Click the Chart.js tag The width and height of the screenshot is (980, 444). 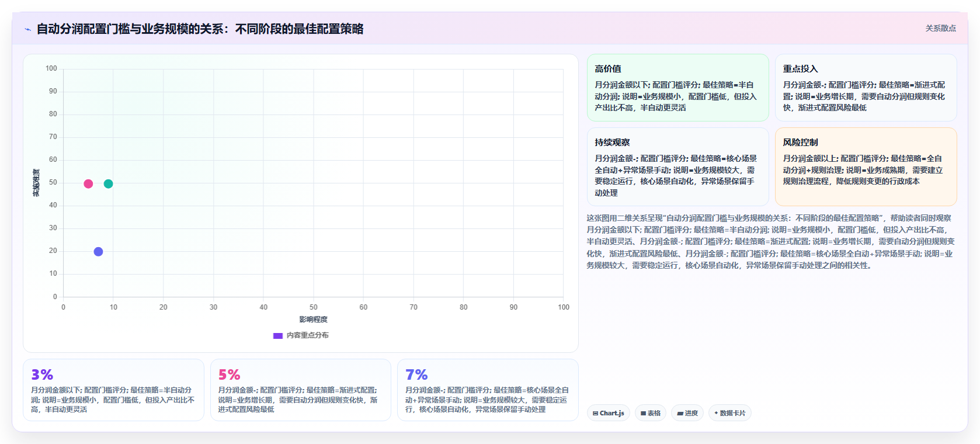click(x=609, y=413)
